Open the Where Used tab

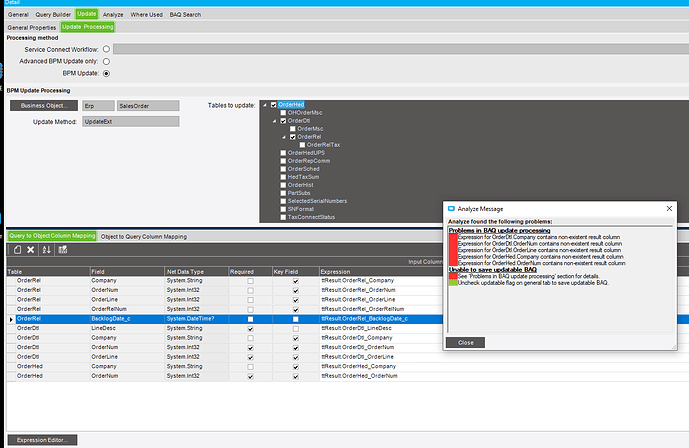[x=146, y=14]
